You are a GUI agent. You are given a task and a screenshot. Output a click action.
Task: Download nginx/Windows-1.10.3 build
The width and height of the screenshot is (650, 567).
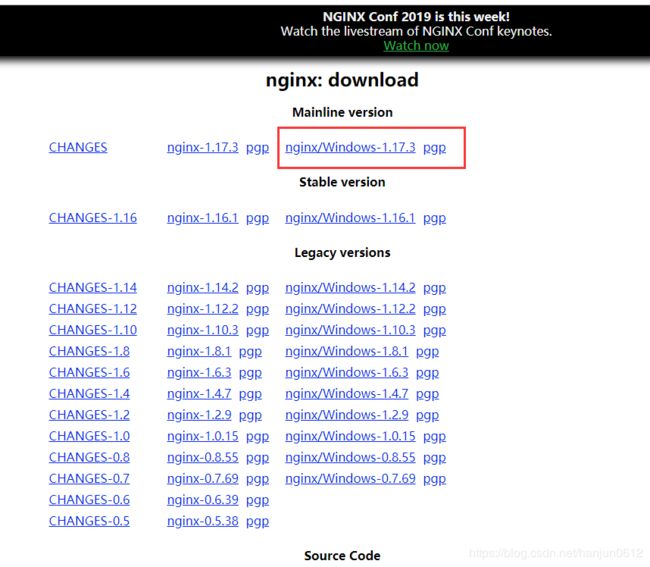click(x=350, y=330)
